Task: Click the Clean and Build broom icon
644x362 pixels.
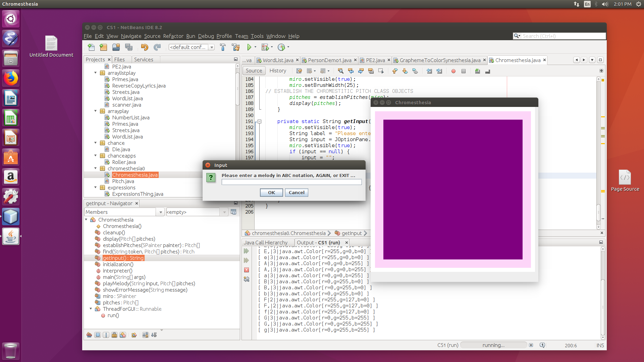Action: click(x=236, y=47)
